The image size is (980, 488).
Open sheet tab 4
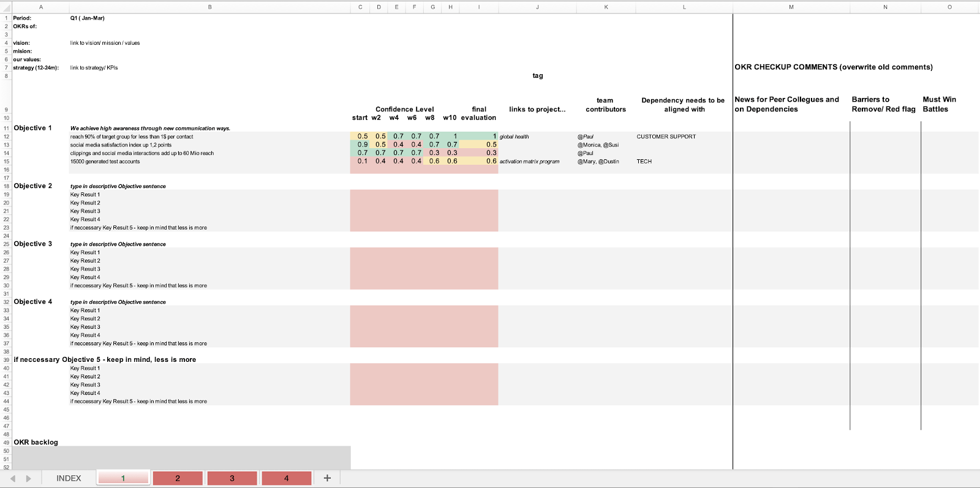point(286,478)
